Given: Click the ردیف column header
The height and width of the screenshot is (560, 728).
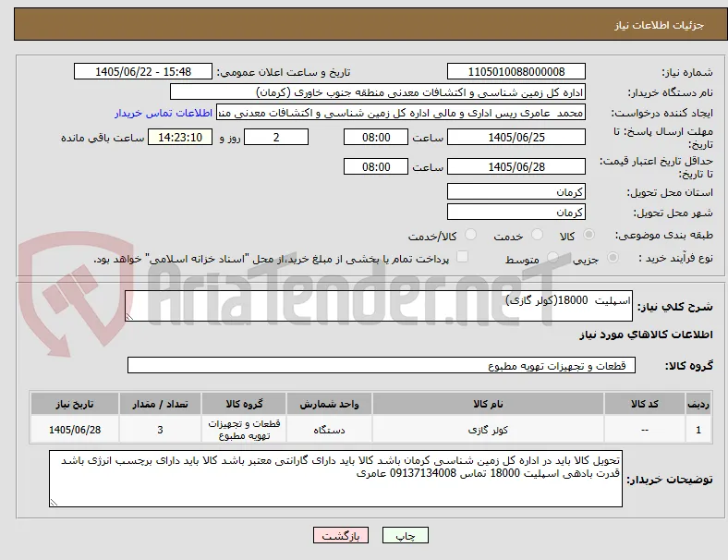Looking at the screenshot, I should pos(698,404).
